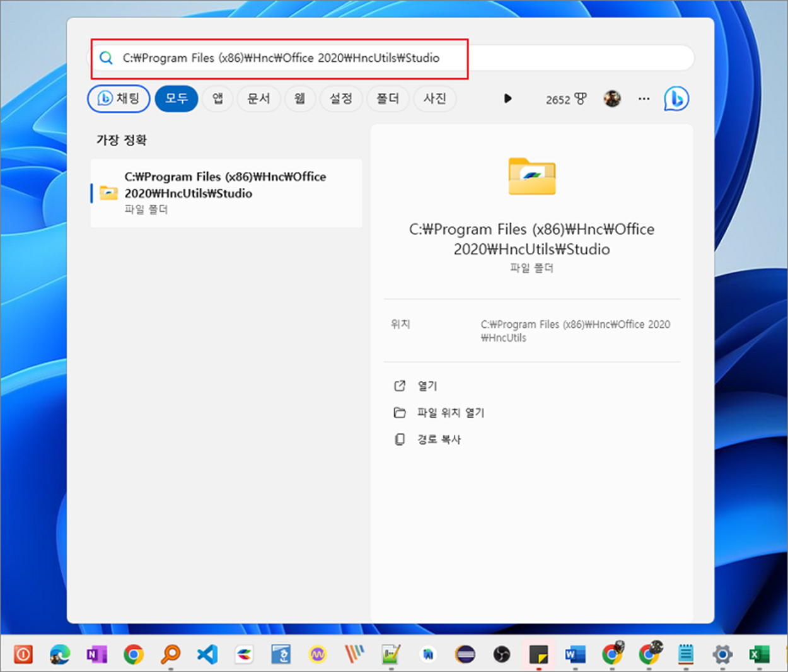Select the 모두 filter tab
Screen dimensions: 788x672
(x=177, y=98)
